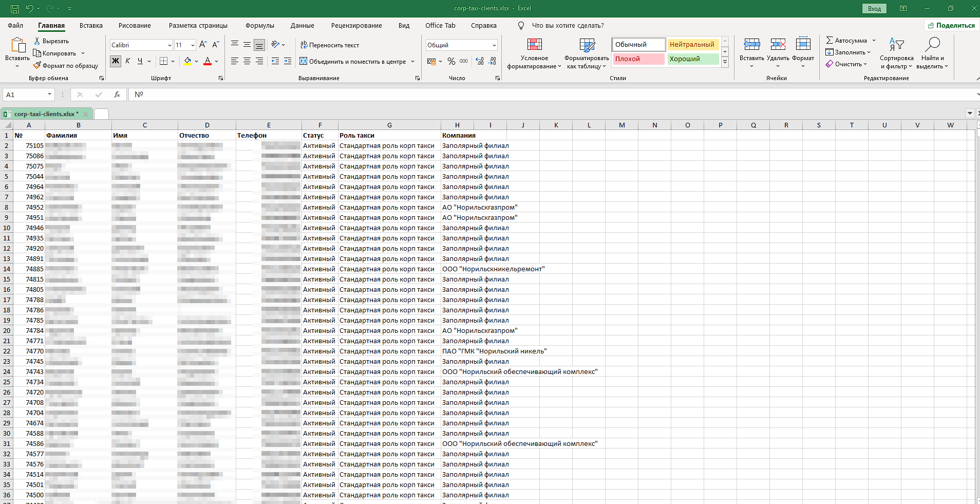
Task: Click the Условное форматирование icon
Action: click(534, 45)
